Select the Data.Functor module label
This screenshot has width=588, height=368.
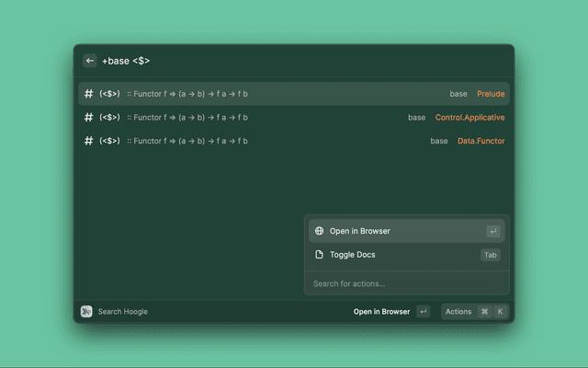click(481, 141)
